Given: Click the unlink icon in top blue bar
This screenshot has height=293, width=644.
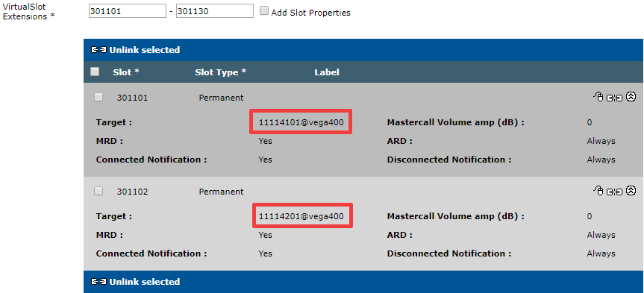Looking at the screenshot, I should point(99,50).
